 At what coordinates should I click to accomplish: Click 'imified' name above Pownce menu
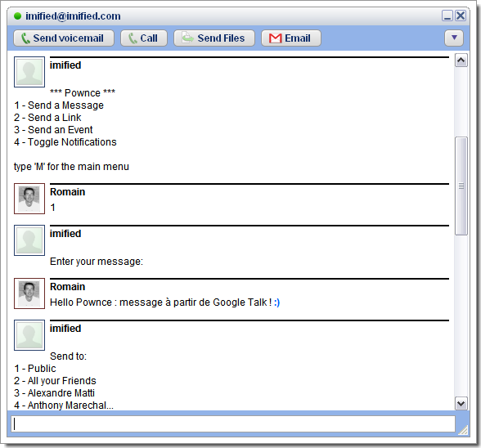pos(65,65)
